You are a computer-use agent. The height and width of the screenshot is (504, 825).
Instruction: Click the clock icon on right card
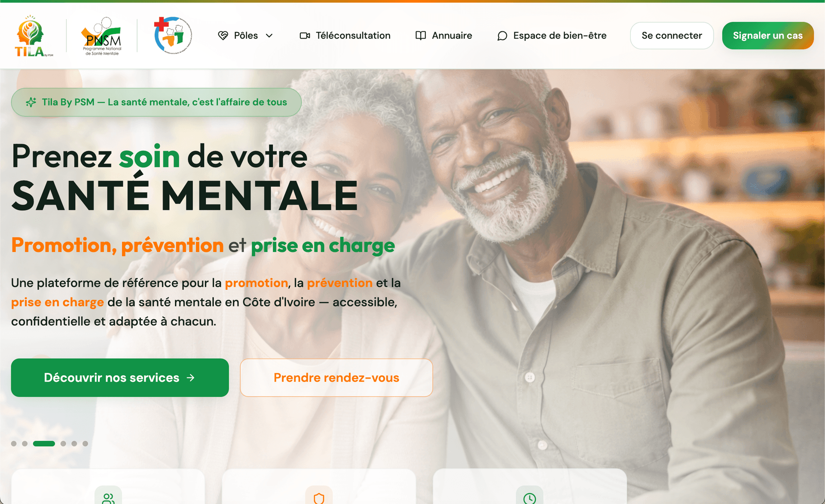pyautogui.click(x=530, y=498)
